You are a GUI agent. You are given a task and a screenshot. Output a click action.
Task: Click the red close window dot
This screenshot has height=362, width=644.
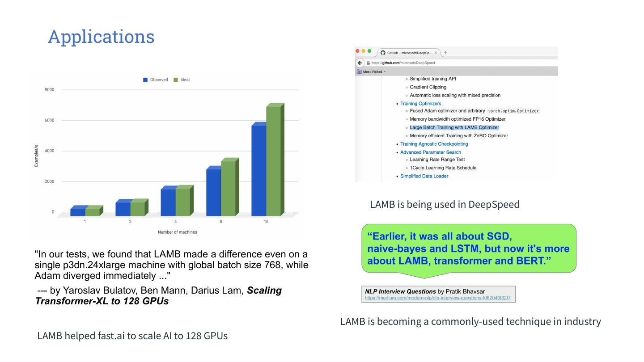click(358, 51)
